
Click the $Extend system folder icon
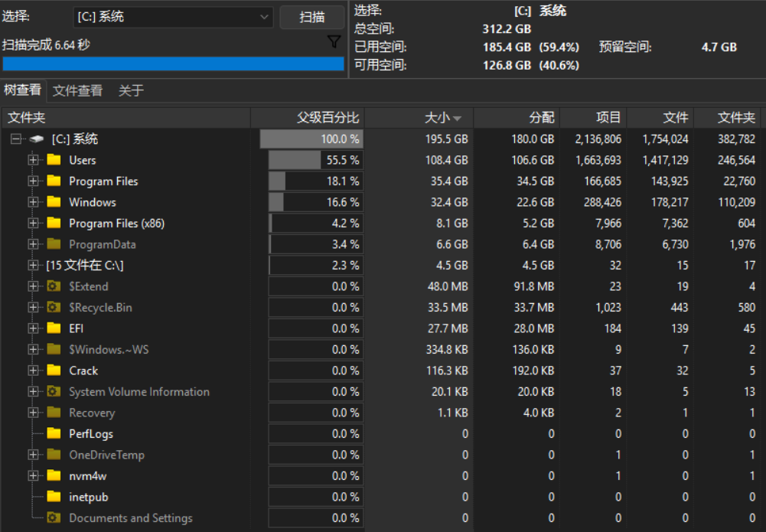54,286
